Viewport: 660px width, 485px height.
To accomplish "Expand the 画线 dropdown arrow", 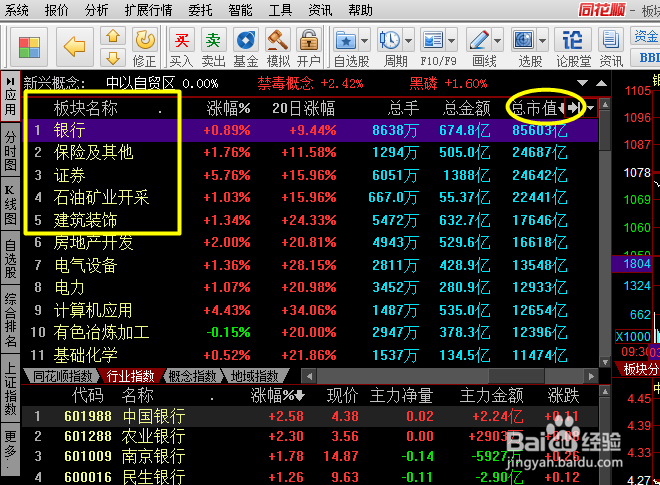I will [498, 41].
